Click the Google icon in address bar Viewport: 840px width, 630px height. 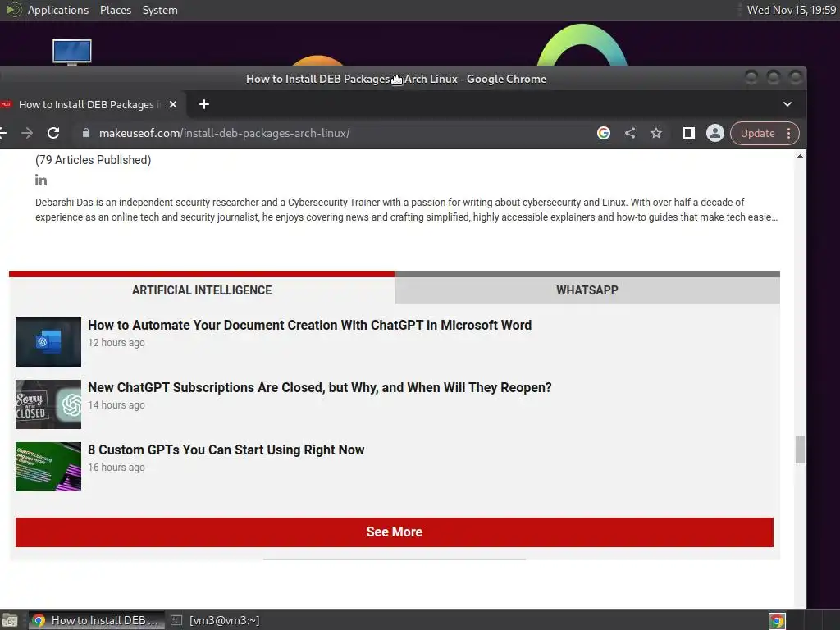point(604,133)
